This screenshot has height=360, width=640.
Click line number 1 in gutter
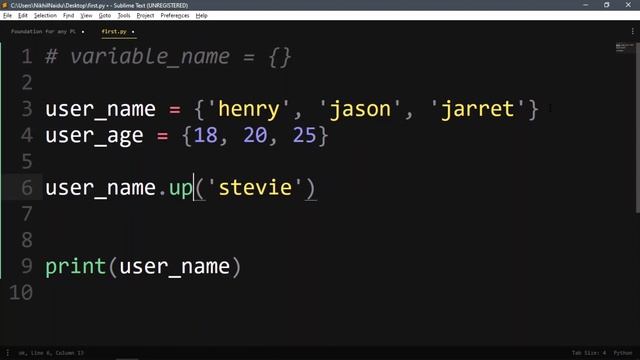tap(27, 57)
